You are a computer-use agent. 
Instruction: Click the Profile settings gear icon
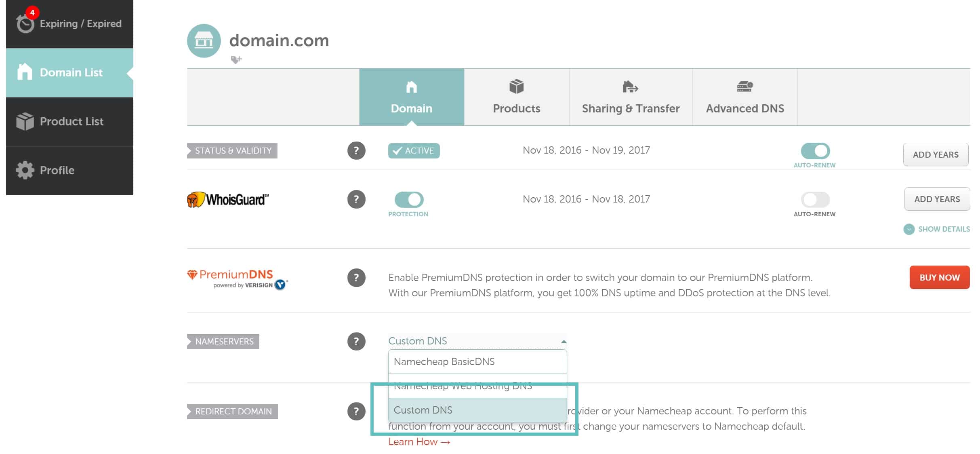25,169
